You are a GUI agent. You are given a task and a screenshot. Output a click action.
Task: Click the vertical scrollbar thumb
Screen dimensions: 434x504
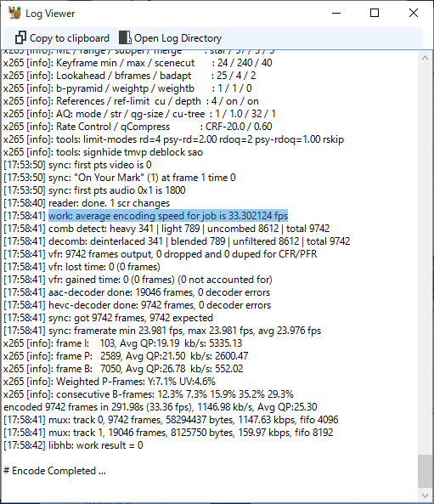point(425,471)
